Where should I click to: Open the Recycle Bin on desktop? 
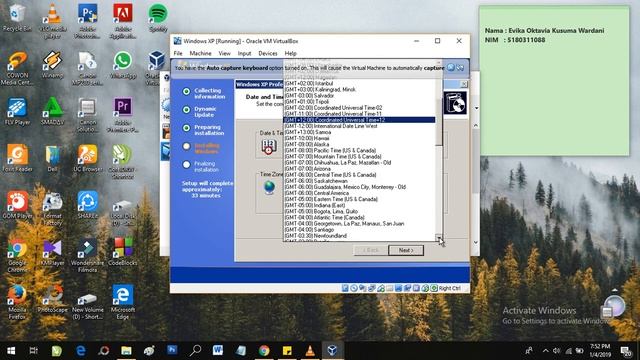[17, 18]
